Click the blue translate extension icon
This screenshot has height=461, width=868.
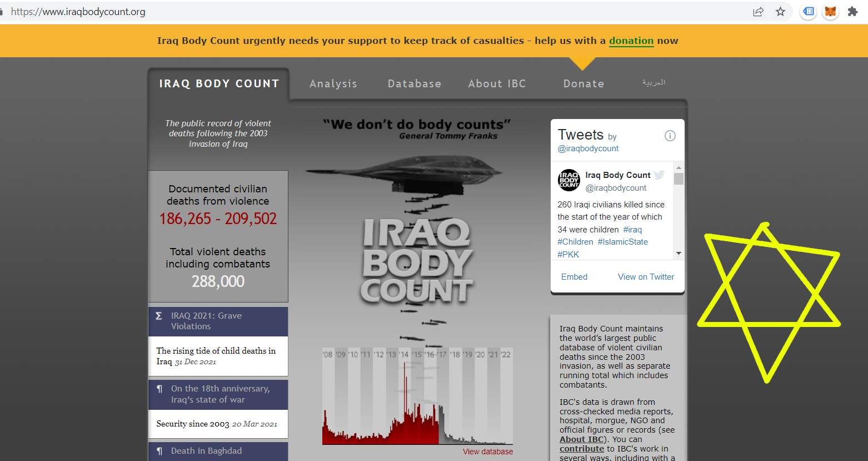coord(809,12)
